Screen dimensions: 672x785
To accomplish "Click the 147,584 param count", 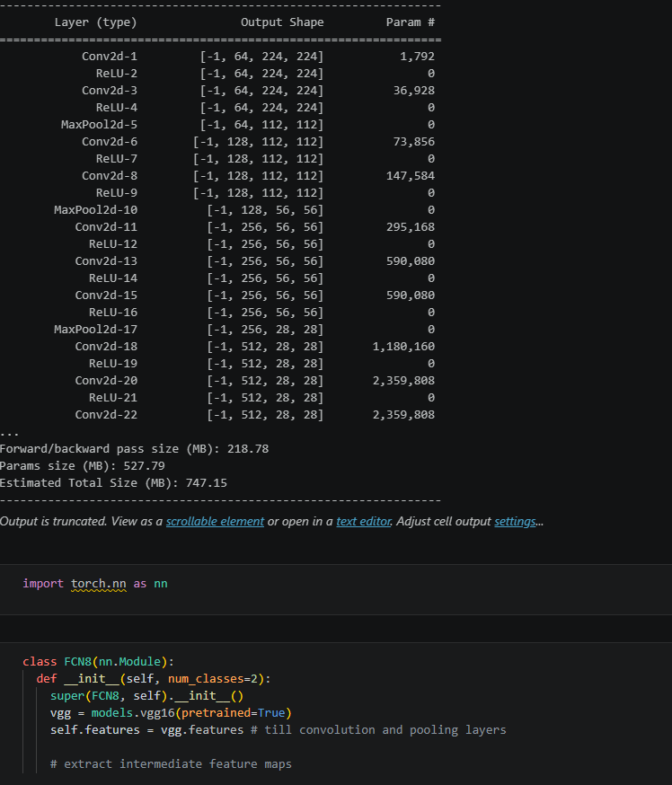I will [x=410, y=176].
